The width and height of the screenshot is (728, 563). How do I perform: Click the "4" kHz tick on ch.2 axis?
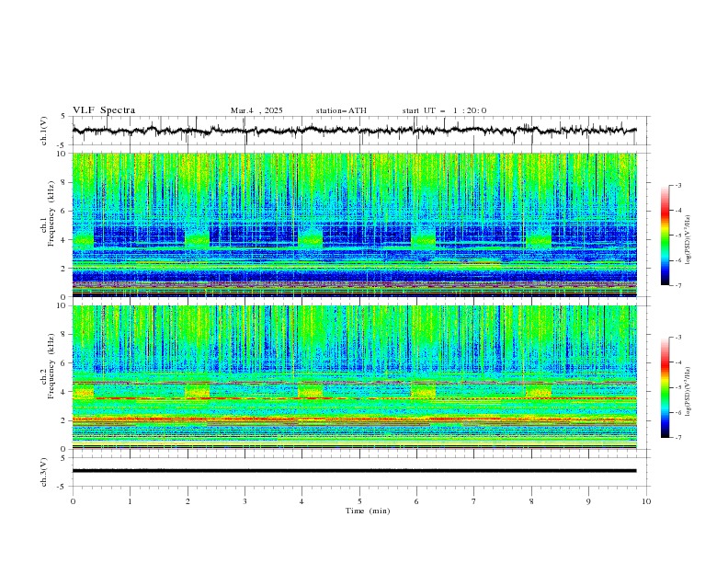point(64,392)
